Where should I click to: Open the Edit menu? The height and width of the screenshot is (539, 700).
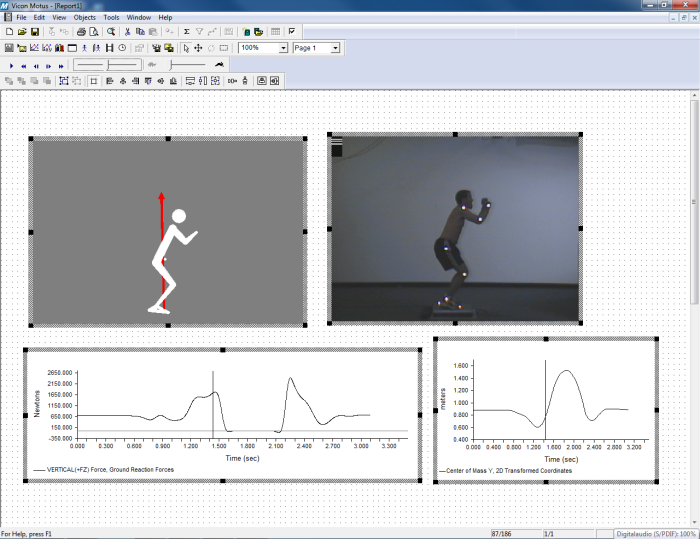[x=39, y=17]
